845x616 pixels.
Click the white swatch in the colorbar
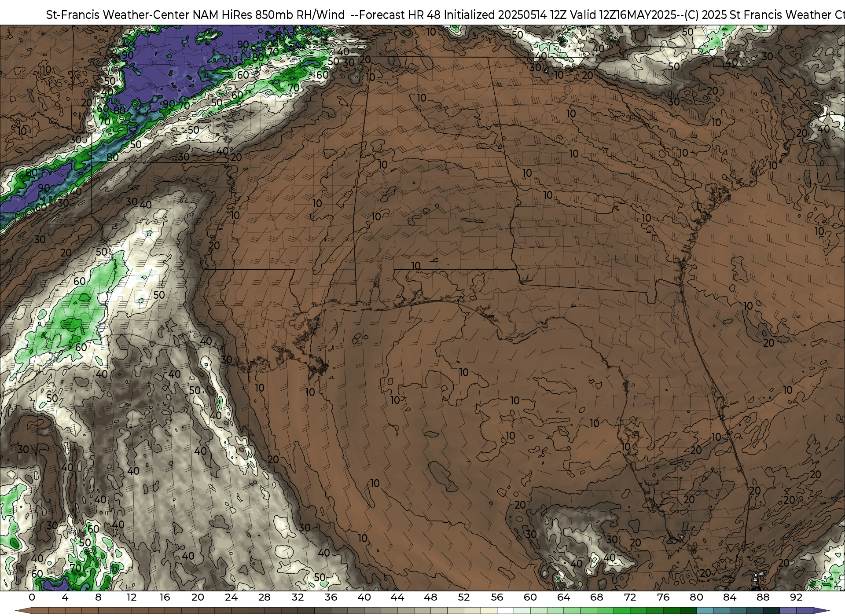[505, 611]
